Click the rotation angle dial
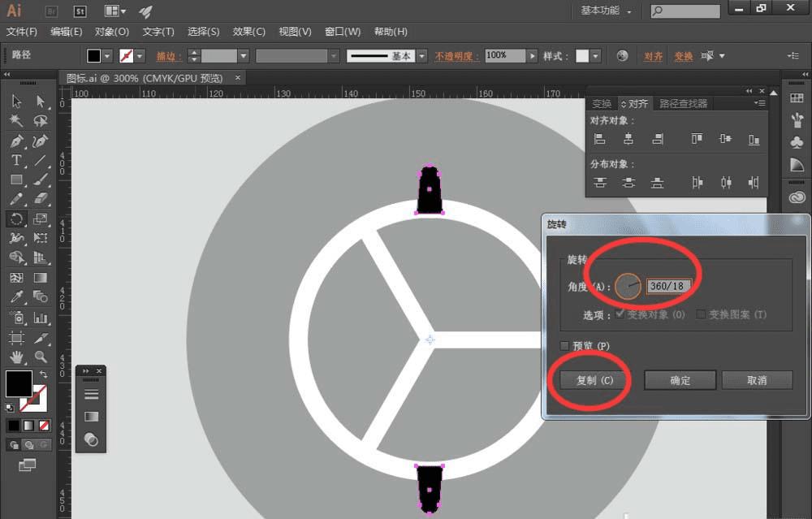Viewport: 812px width, 519px height. point(628,286)
